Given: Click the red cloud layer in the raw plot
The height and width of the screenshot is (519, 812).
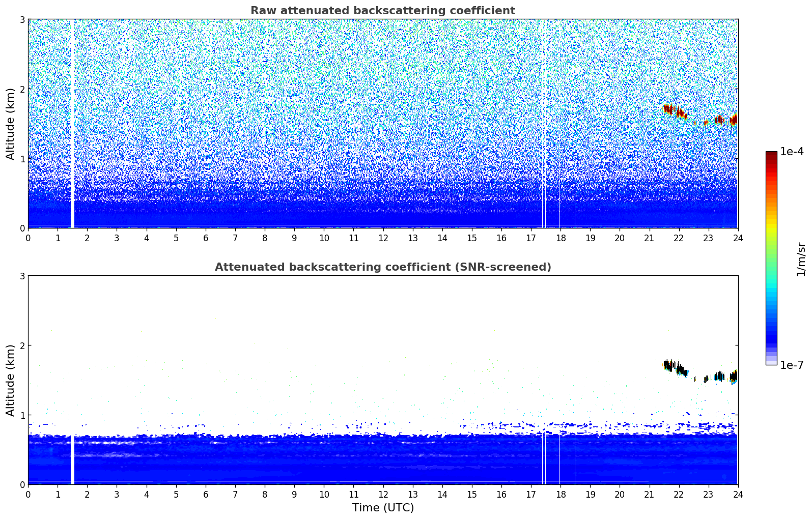Looking at the screenshot, I should pyautogui.click(x=668, y=108).
